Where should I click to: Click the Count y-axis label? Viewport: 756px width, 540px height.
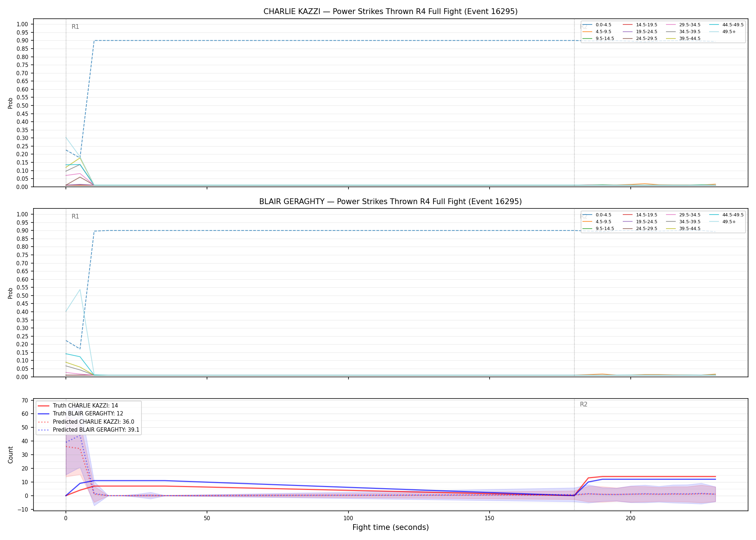point(10,455)
